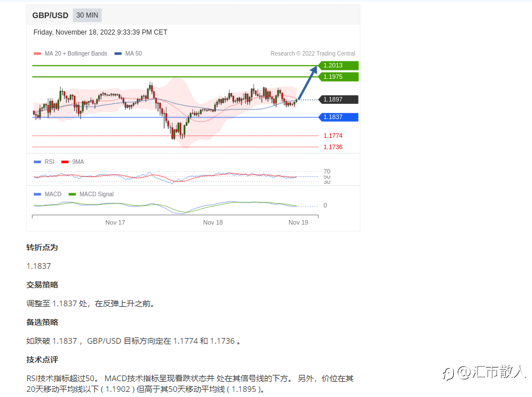The image size is (532, 397).
Task: Click the red 9MA legend swatch
Action: [x=65, y=162]
